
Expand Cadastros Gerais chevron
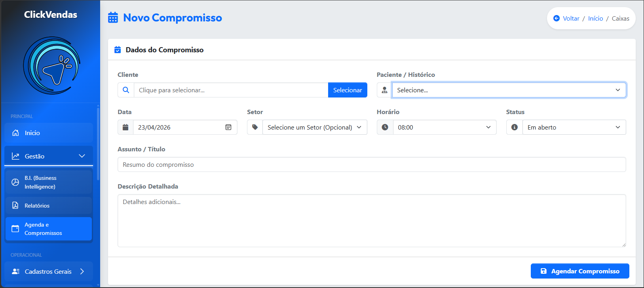82,271
